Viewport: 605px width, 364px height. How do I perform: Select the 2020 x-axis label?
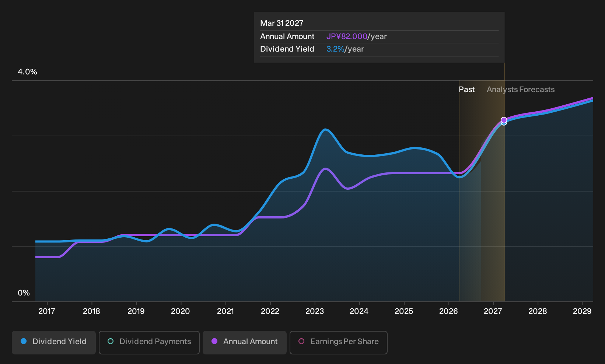point(181,311)
